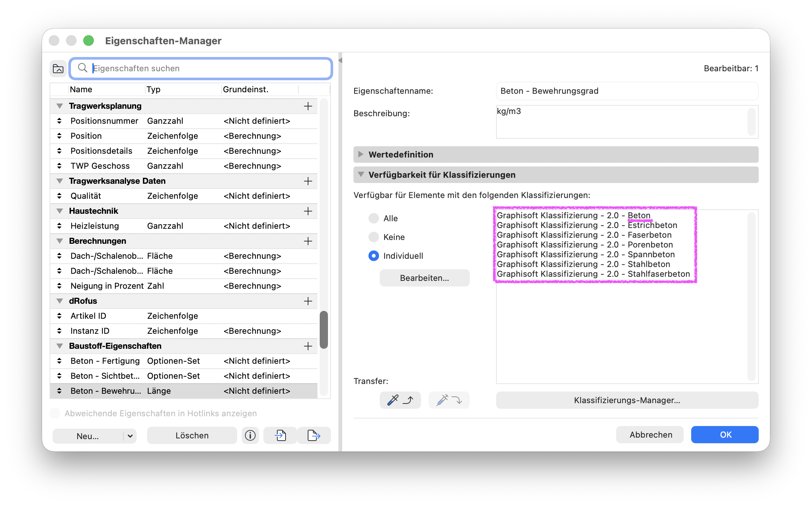Click the Löschen button
This screenshot has height=507, width=812.
tap(192, 435)
